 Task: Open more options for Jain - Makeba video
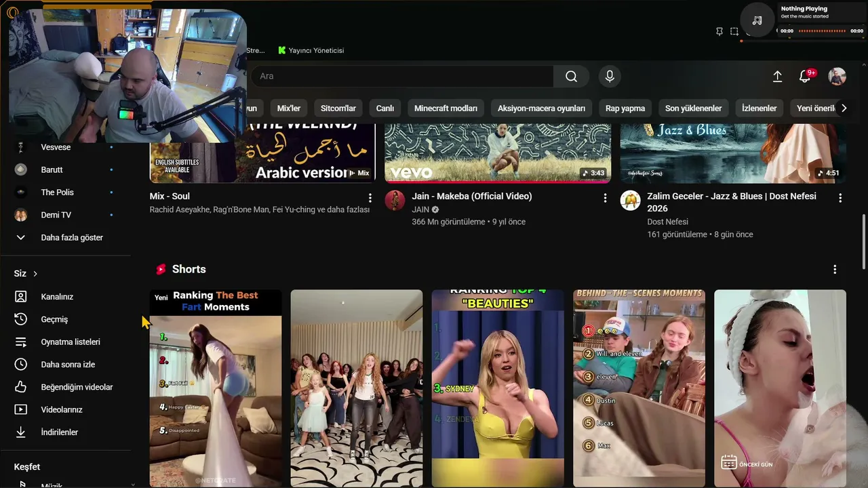(605, 198)
